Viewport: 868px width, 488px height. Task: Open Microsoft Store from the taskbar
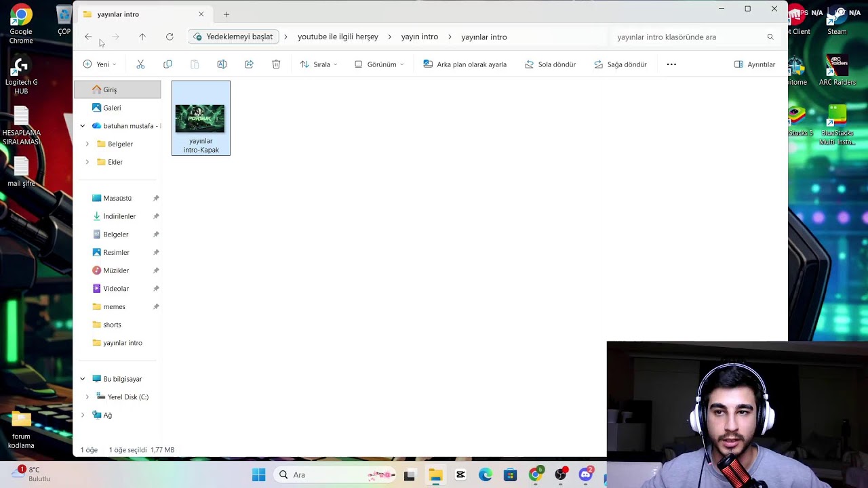coord(511,475)
